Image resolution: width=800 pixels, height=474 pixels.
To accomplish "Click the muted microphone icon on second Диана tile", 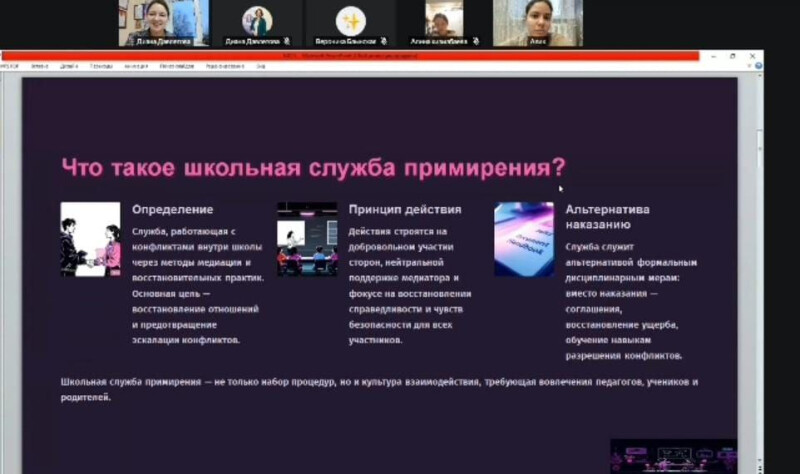I will click(x=286, y=42).
